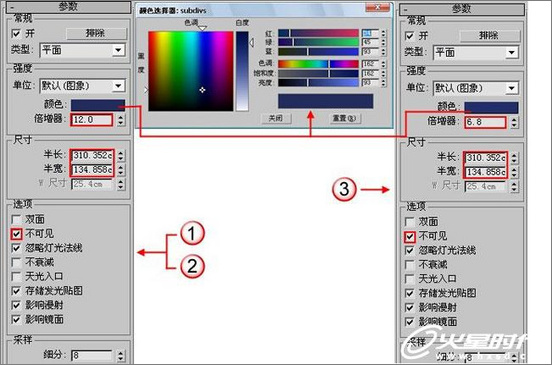Toggle 存储发光贴图 checkbox in right panel
Screen dimensions: 552x365
(x=409, y=293)
